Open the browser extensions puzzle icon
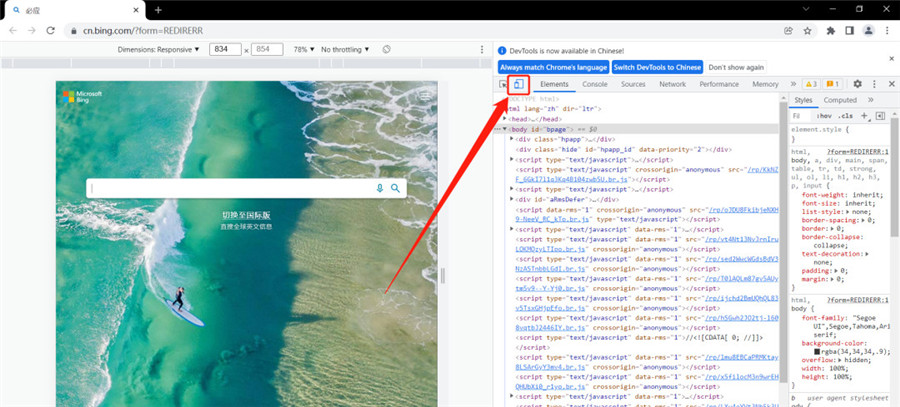 (x=831, y=31)
